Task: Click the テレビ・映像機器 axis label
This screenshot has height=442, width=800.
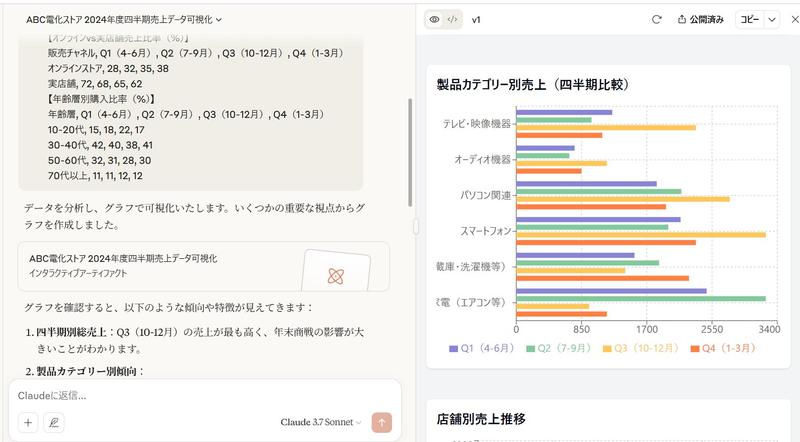Action: (477, 124)
